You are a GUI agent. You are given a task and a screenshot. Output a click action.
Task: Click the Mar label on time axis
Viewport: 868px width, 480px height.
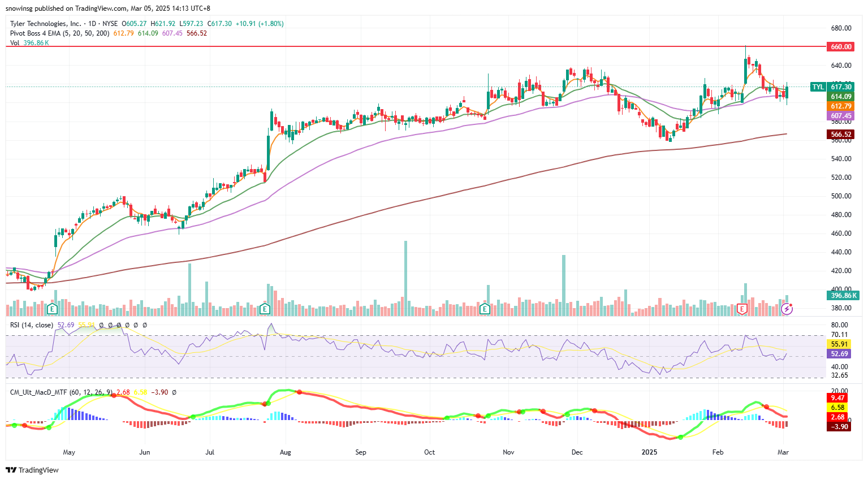point(783,452)
